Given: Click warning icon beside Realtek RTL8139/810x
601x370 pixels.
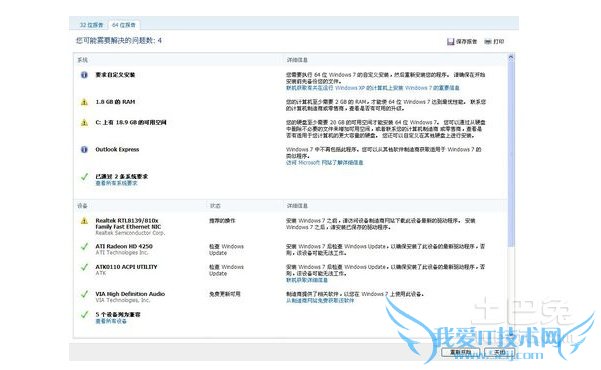Looking at the screenshot, I should coord(84,221).
